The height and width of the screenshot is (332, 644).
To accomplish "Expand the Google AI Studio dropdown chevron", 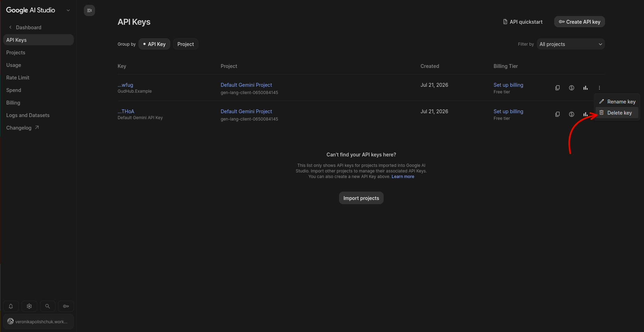I will point(68,10).
